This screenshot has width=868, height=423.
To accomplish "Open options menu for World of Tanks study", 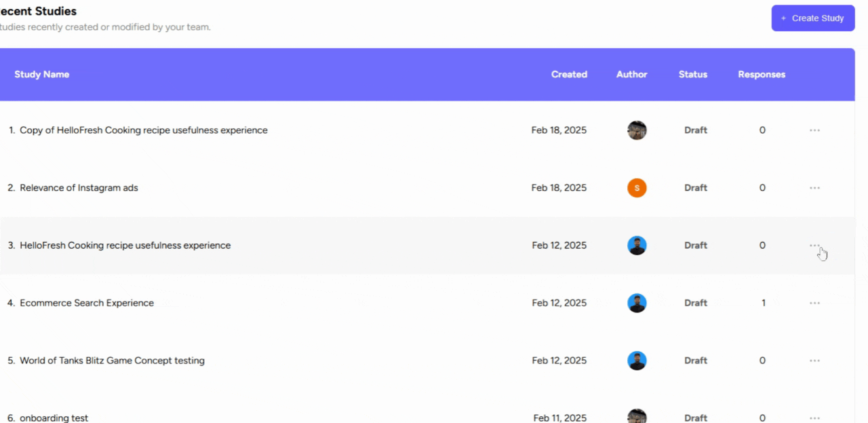I will pos(814,361).
